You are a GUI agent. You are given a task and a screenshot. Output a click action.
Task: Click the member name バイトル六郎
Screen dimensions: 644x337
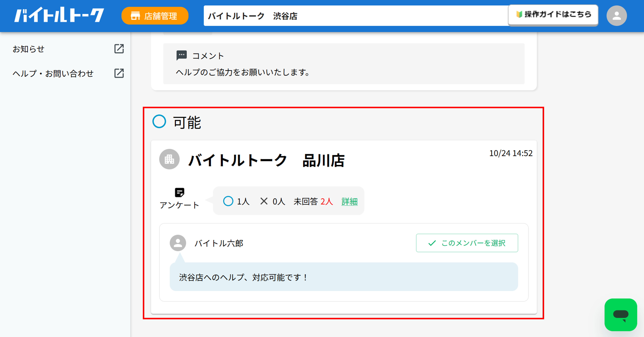(219, 243)
